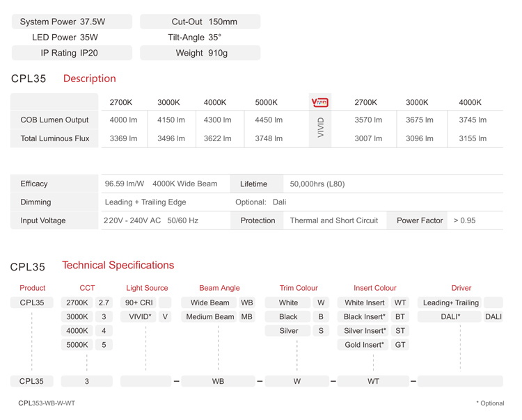522x420 pixels.
Task: Click the 4150 lm cell
Action: 171,120
